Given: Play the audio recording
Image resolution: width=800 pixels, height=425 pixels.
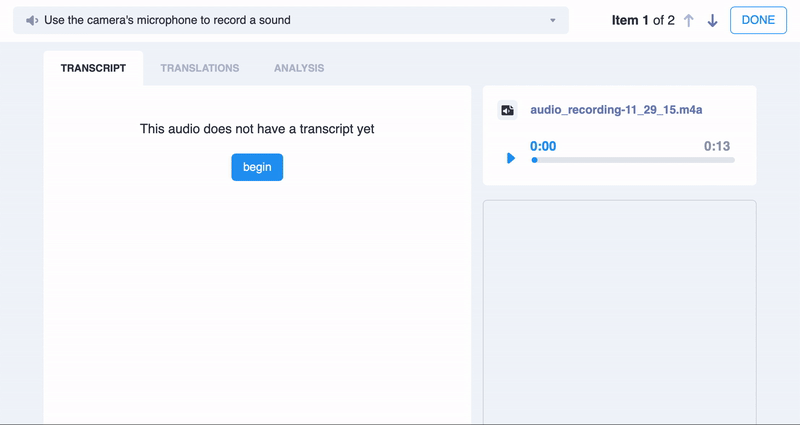Looking at the screenshot, I should 511,158.
